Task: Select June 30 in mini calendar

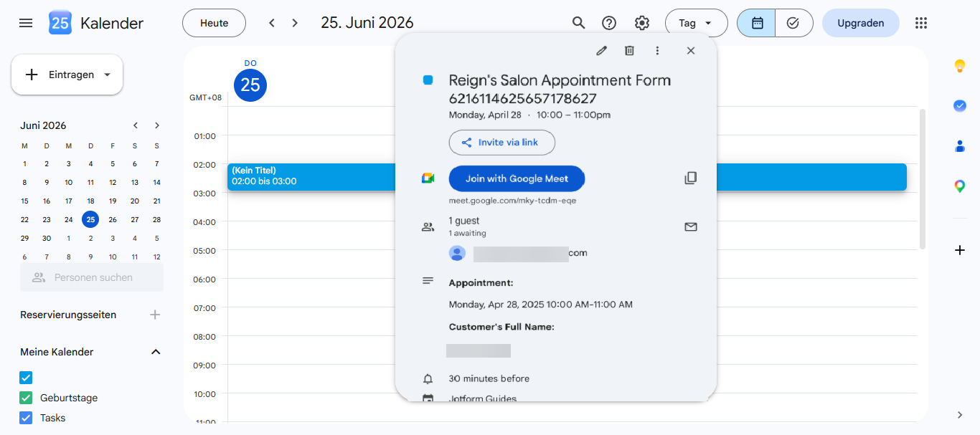Action: [47, 238]
